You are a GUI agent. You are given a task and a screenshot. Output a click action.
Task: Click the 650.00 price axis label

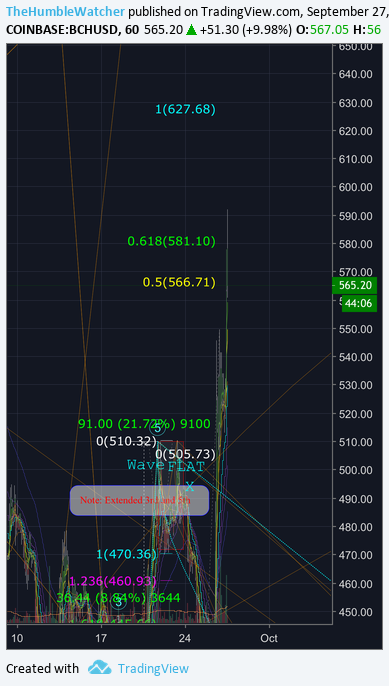pos(356,46)
